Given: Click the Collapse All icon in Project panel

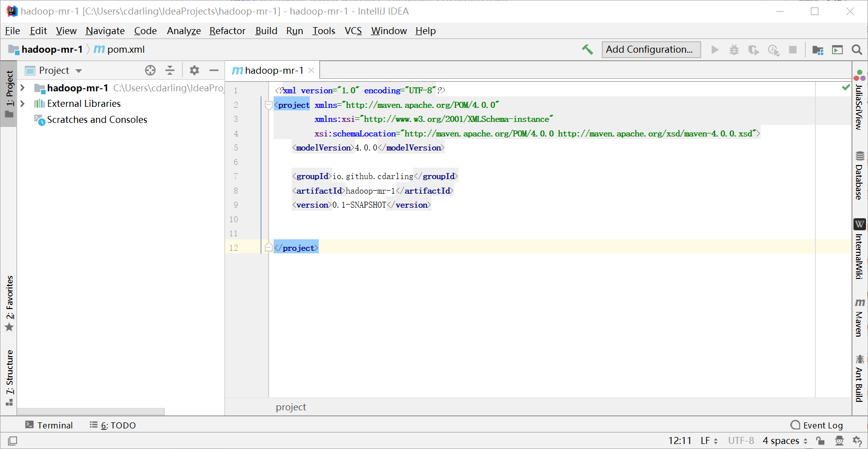Looking at the screenshot, I should (170, 70).
